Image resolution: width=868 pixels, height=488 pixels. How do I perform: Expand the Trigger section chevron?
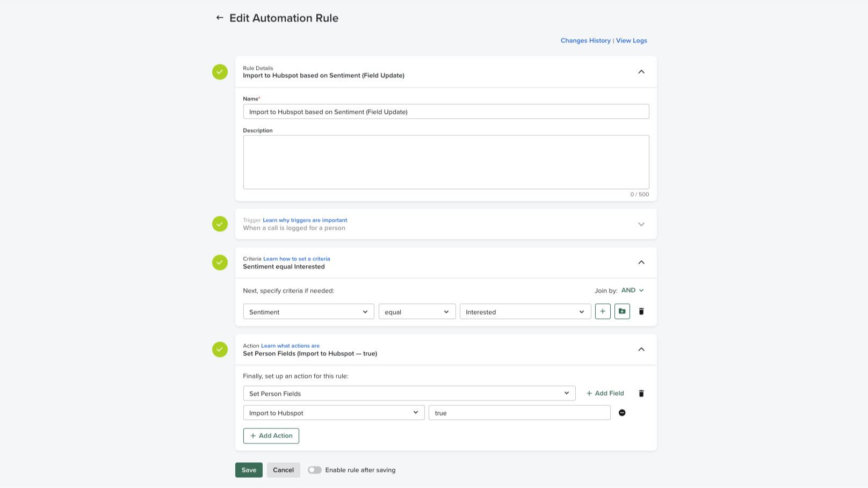641,224
